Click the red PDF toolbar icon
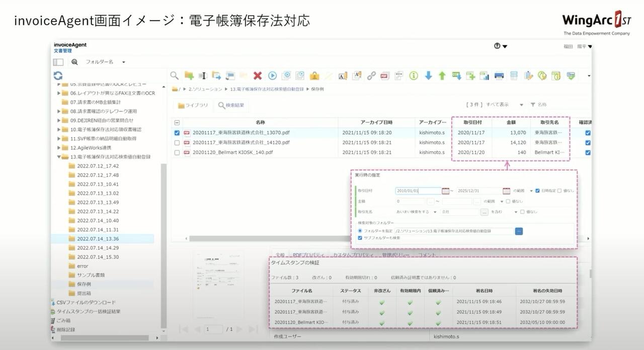 pos(385,76)
